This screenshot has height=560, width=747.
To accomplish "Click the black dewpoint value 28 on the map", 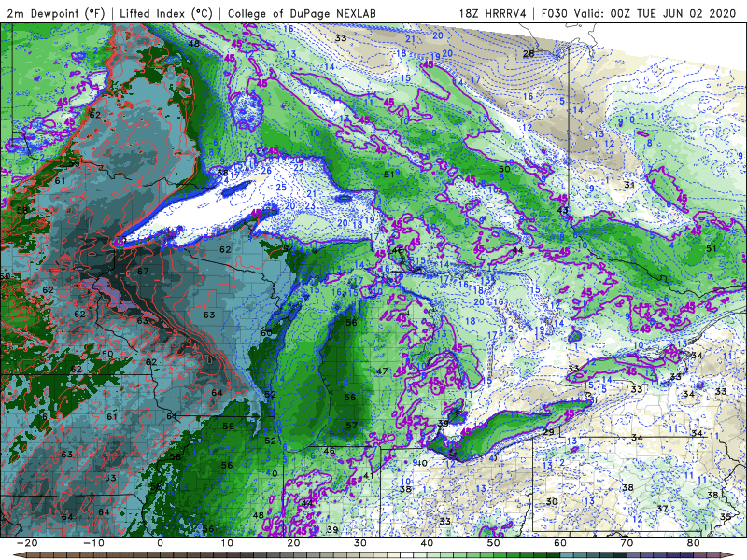I will [529, 54].
